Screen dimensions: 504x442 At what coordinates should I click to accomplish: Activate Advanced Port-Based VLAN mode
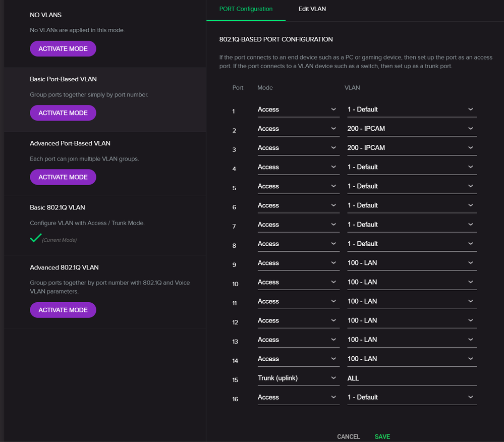coord(63,177)
